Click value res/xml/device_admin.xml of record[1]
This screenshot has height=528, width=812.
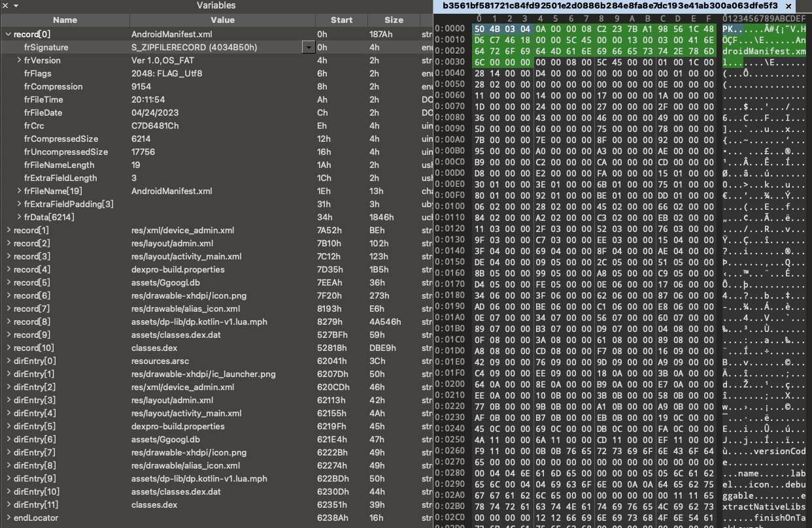(x=182, y=230)
